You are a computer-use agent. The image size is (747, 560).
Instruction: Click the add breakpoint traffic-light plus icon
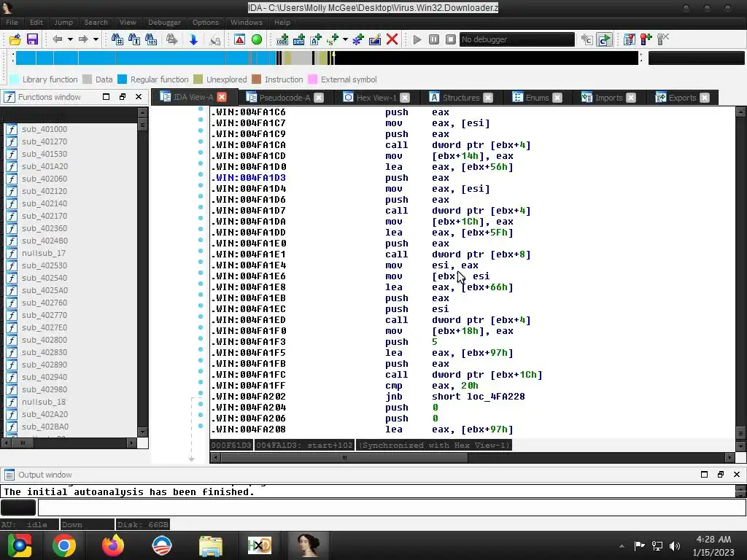[646, 39]
